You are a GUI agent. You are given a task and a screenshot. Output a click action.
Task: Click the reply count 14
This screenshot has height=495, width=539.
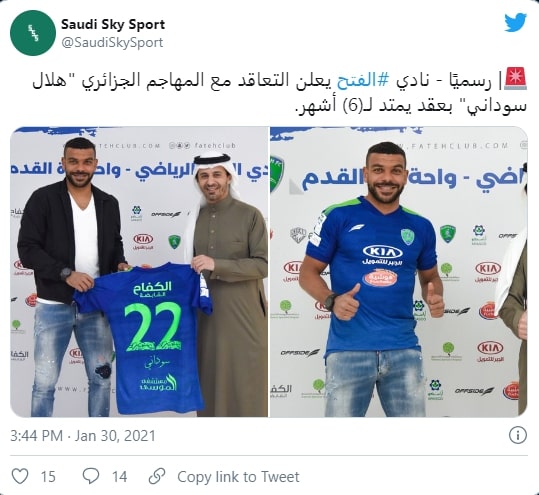[120, 477]
